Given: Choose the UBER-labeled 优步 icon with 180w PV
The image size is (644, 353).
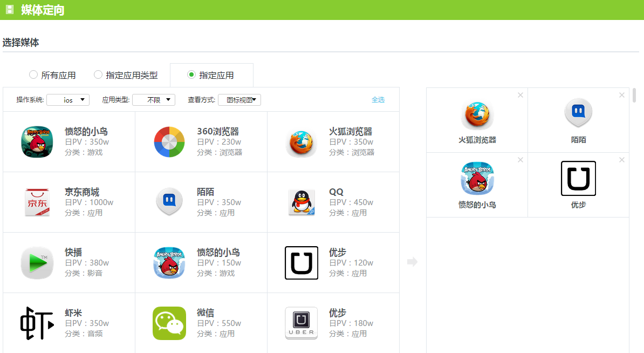Looking at the screenshot, I should [x=302, y=323].
